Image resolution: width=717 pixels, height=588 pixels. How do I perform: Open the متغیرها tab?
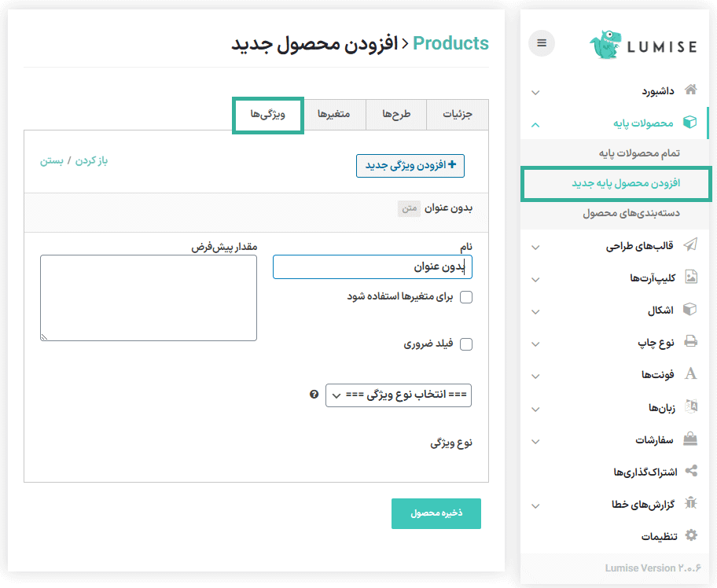(333, 115)
